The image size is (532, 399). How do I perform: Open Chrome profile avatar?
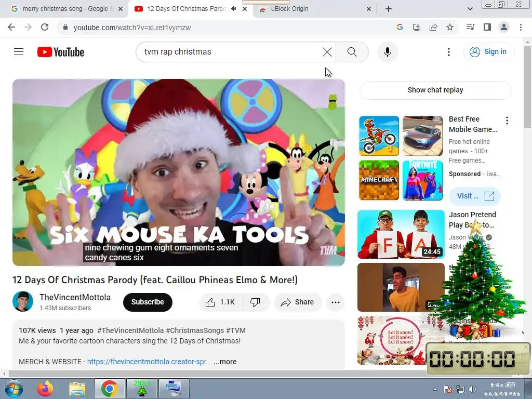(x=503, y=27)
